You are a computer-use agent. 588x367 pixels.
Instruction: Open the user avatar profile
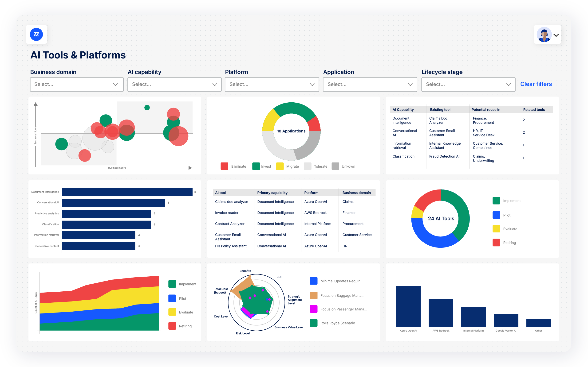pyautogui.click(x=544, y=35)
